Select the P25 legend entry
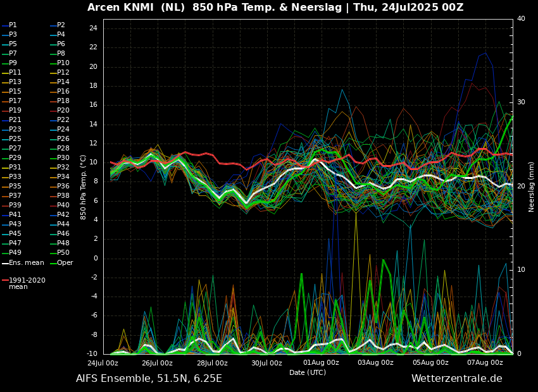The width and height of the screenshot is (538, 392). (x=15, y=139)
